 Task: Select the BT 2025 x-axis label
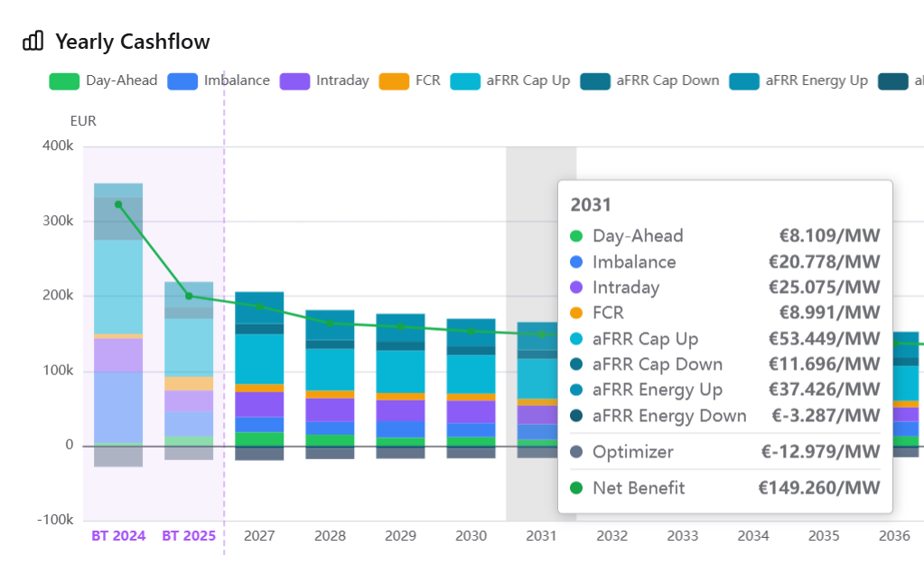(x=189, y=536)
